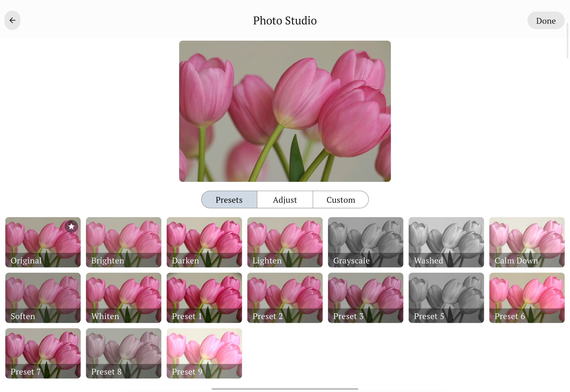Viewport: 570px width, 392px height.
Task: Choose the Washed preset
Action: coord(446,242)
